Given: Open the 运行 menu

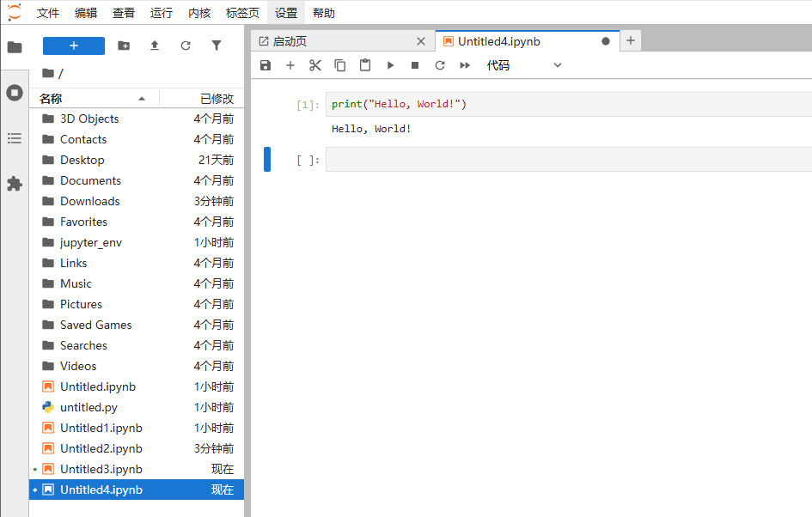Looking at the screenshot, I should coord(162,13).
